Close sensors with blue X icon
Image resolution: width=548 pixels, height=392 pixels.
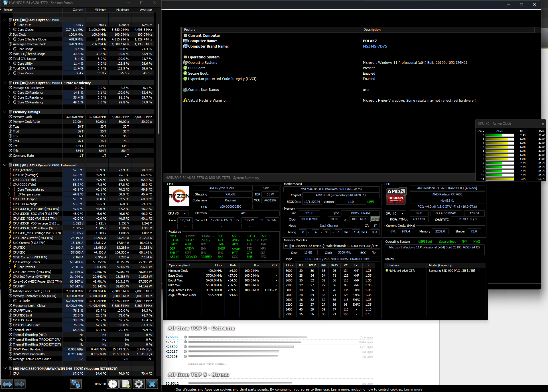pyautogui.click(x=152, y=384)
